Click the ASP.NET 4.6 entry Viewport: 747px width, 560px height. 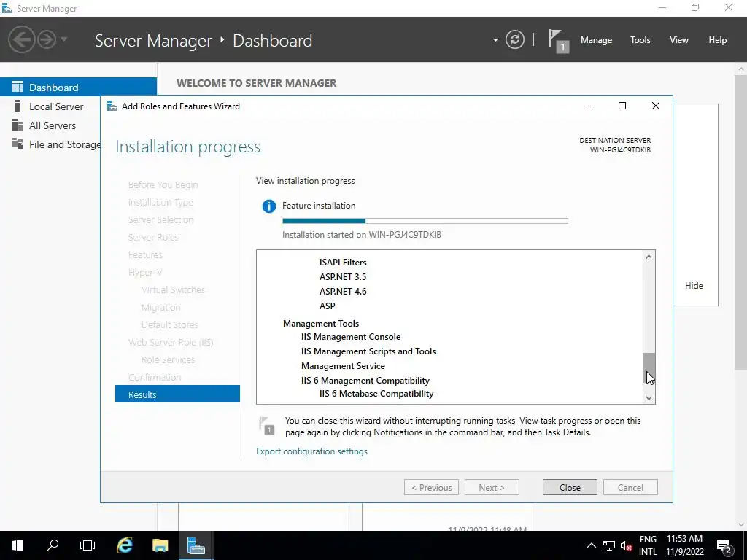(343, 291)
